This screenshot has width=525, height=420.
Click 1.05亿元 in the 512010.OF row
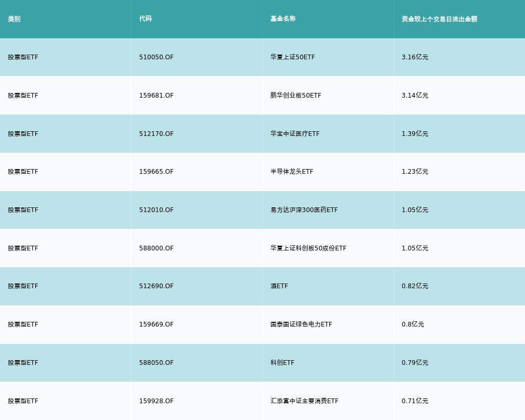pos(415,210)
